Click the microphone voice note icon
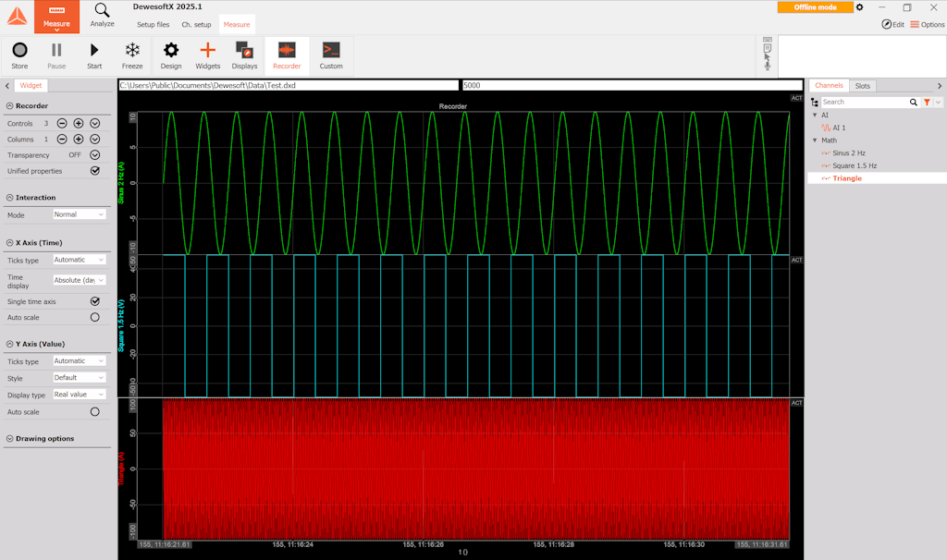The height and width of the screenshot is (560, 947). tap(767, 66)
